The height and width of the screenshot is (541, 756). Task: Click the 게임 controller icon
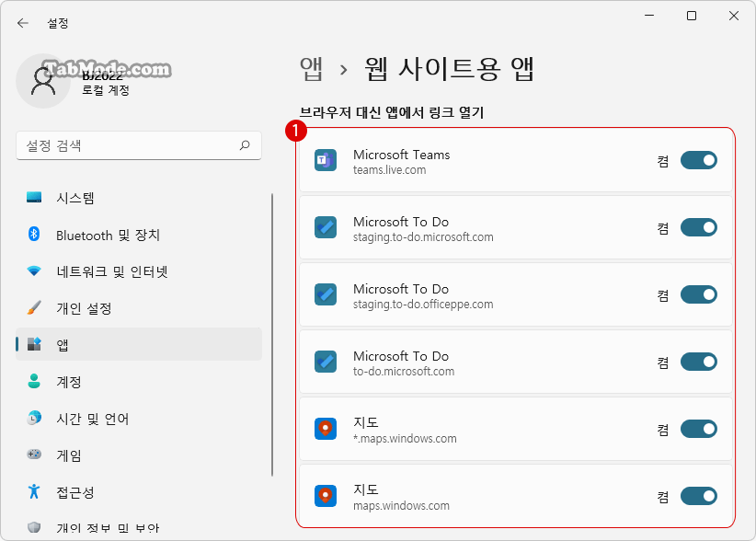coord(34,455)
